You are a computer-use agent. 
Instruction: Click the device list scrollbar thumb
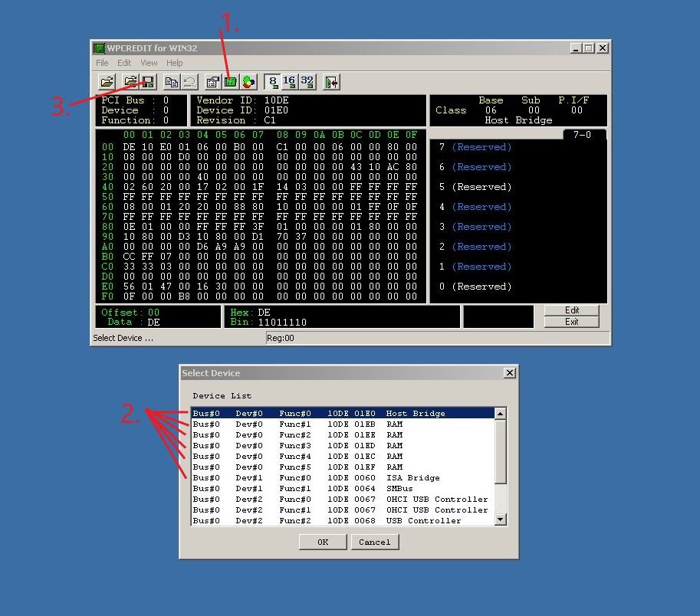[501, 451]
